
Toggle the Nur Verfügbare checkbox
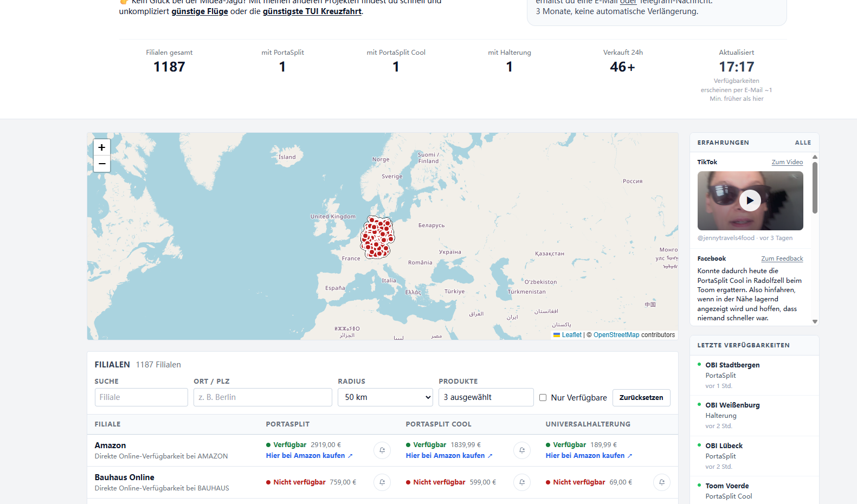543,398
